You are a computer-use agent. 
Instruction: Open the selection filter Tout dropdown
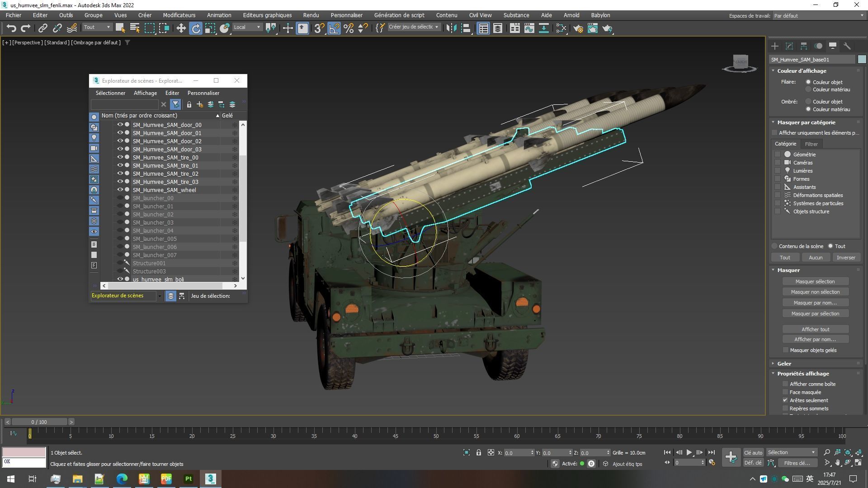click(x=97, y=27)
